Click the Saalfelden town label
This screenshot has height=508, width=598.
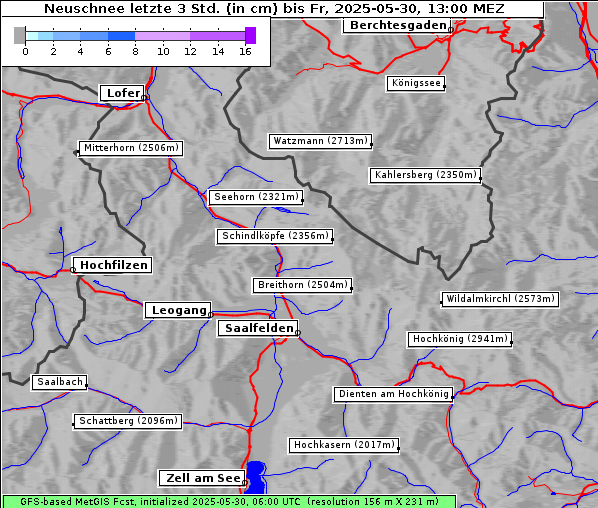(x=258, y=328)
